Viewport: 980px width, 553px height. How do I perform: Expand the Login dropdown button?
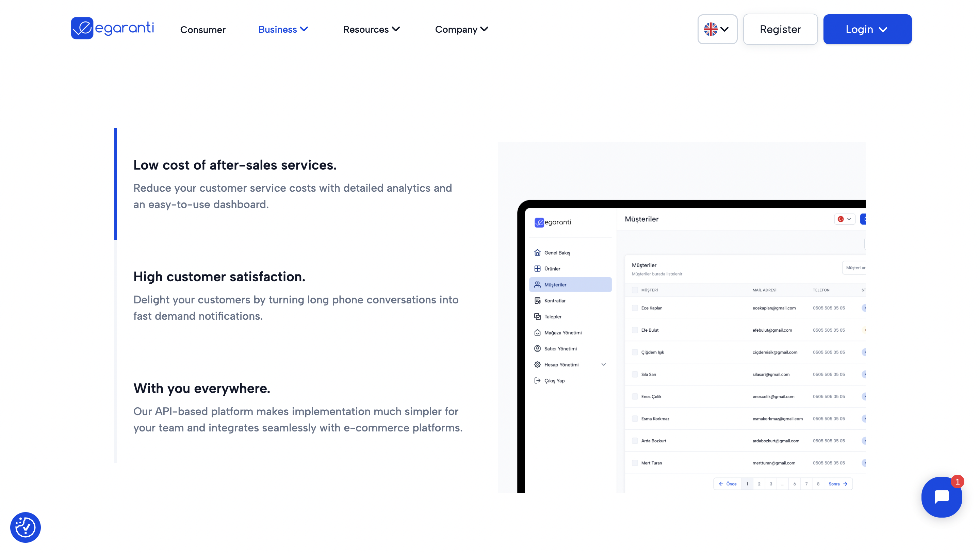point(867,29)
